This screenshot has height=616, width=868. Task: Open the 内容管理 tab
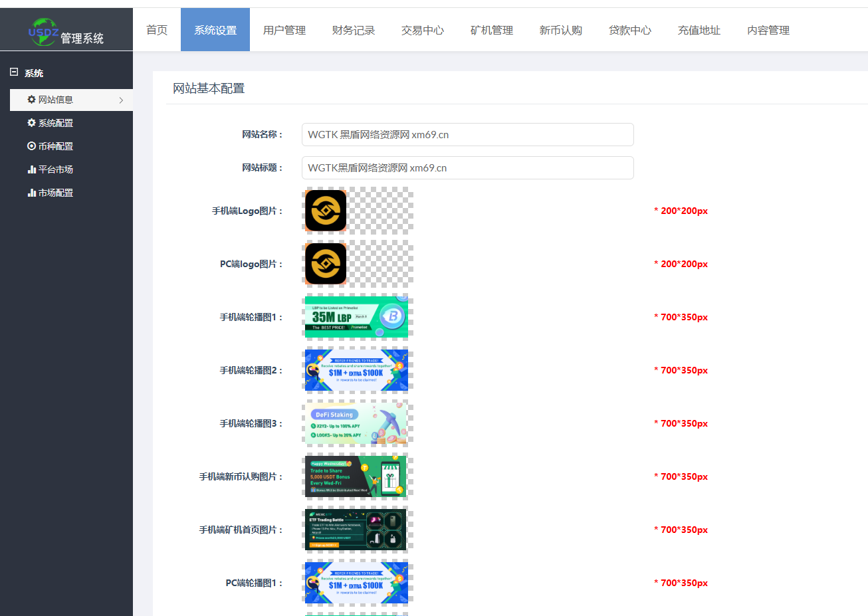tap(768, 30)
